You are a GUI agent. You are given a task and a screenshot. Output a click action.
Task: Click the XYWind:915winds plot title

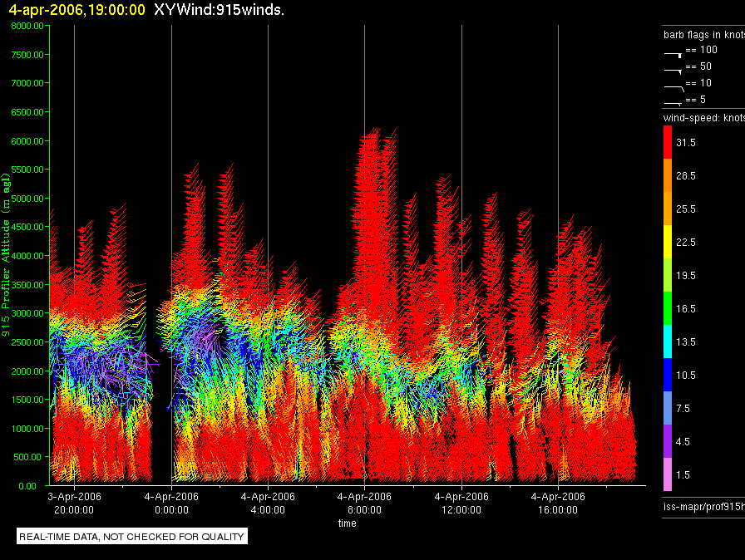coord(219,9)
